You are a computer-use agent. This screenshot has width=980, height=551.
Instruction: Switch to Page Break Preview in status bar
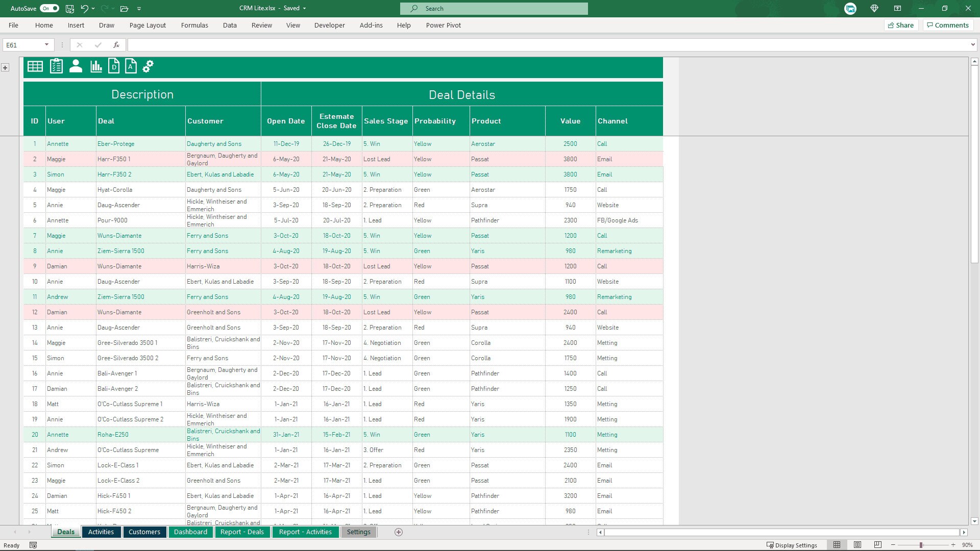point(877,545)
